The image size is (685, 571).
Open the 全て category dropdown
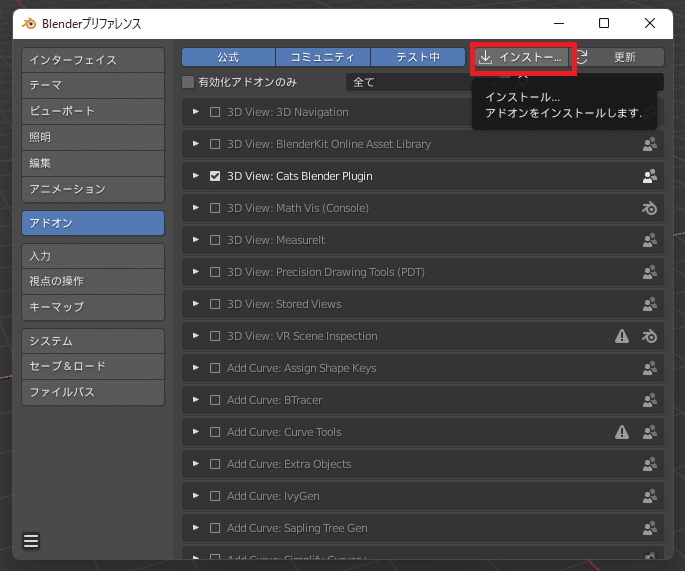(422, 82)
